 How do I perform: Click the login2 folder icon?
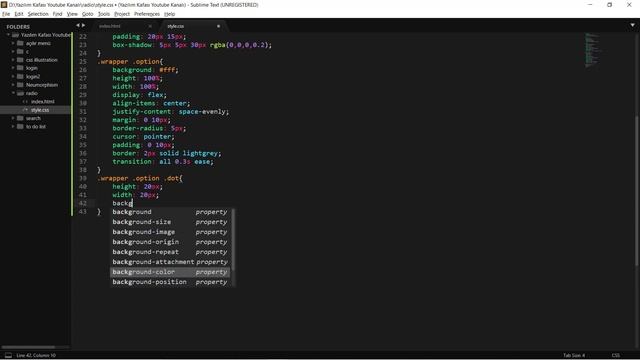[x=20, y=77]
